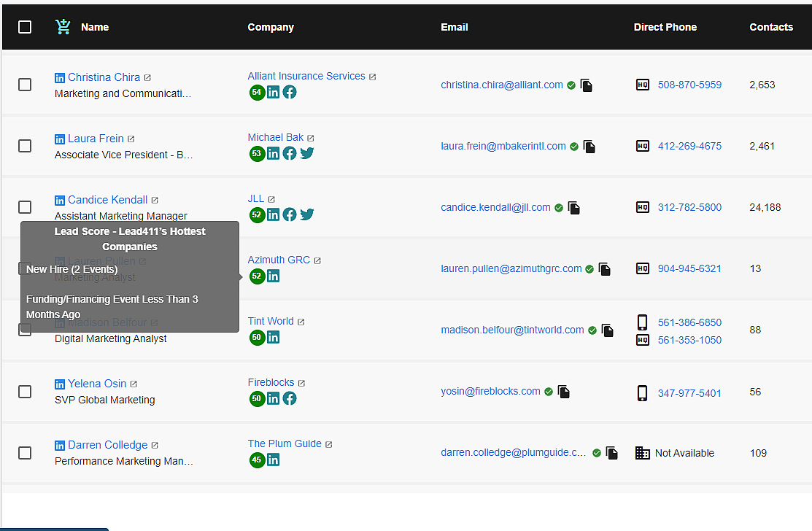
Task: Open external link icon next to Christina Chira
Action: (147, 77)
